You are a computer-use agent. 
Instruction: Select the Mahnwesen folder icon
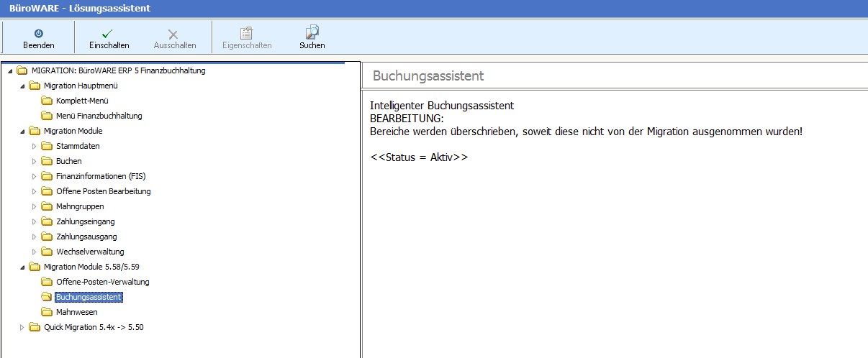coord(47,312)
